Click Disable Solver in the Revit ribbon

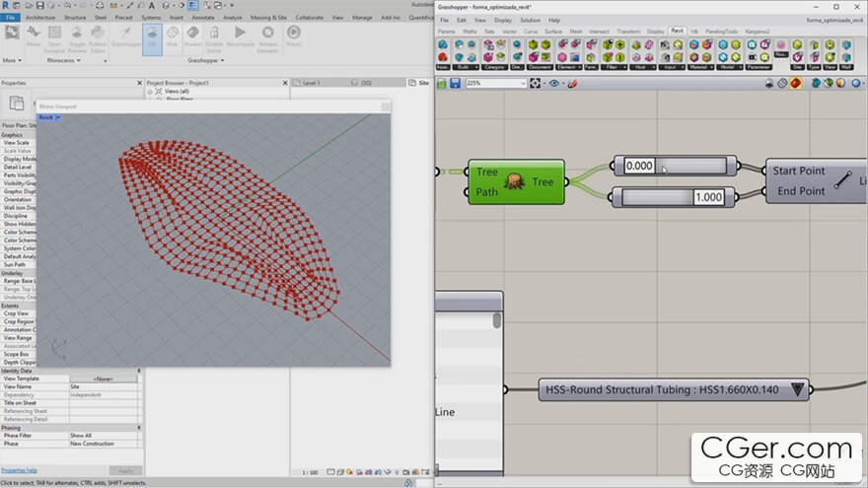pos(214,38)
